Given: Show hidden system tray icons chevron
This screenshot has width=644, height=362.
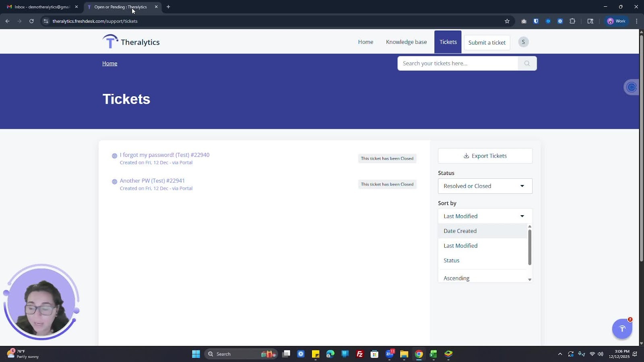Looking at the screenshot, I should coord(560,354).
